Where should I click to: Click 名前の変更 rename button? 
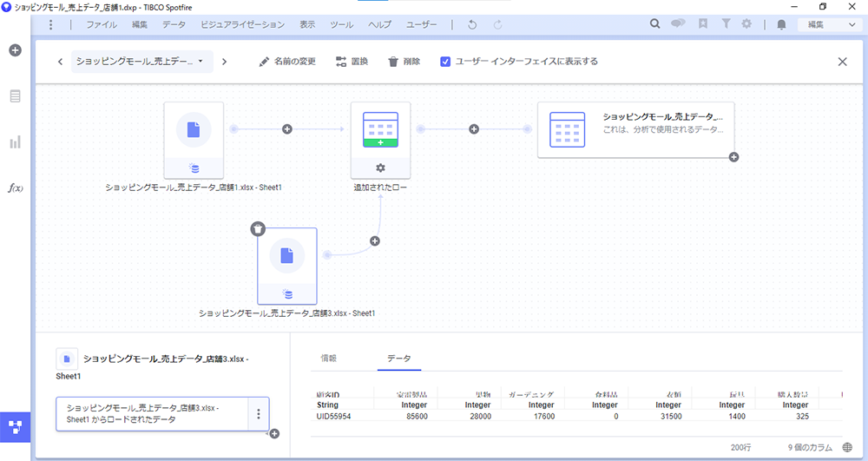(288, 62)
